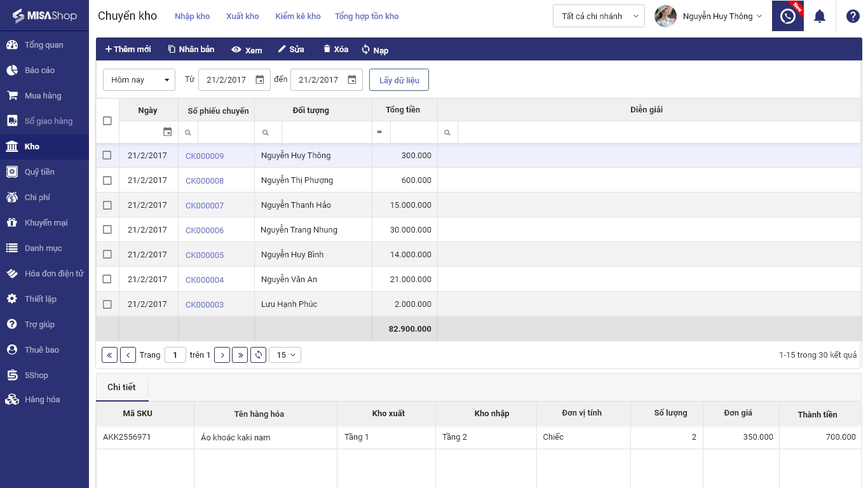Click the Nạp reload icon in toolbar
Screen dimensions: 868x488
tap(366, 50)
